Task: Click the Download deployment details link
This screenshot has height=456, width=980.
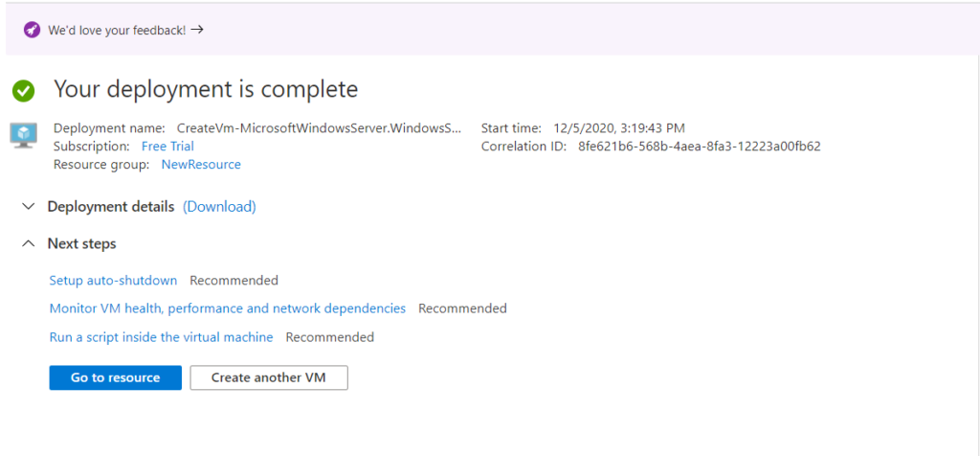Action: 219,206
